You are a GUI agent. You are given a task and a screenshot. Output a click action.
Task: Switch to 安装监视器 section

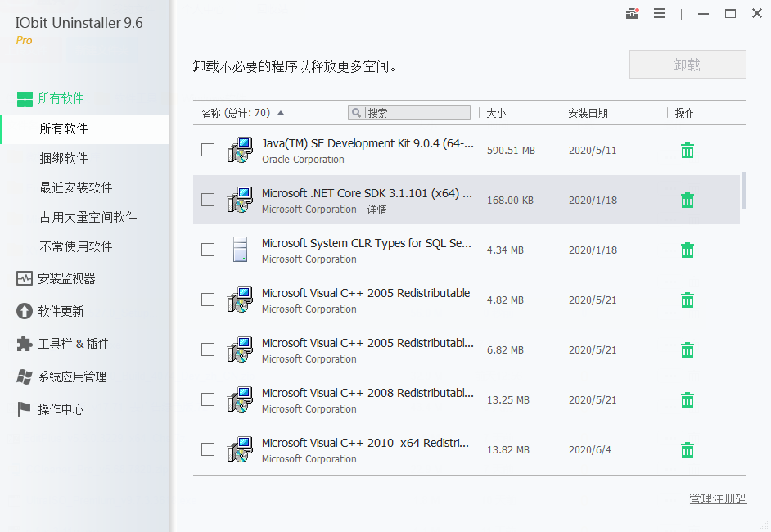point(66,279)
